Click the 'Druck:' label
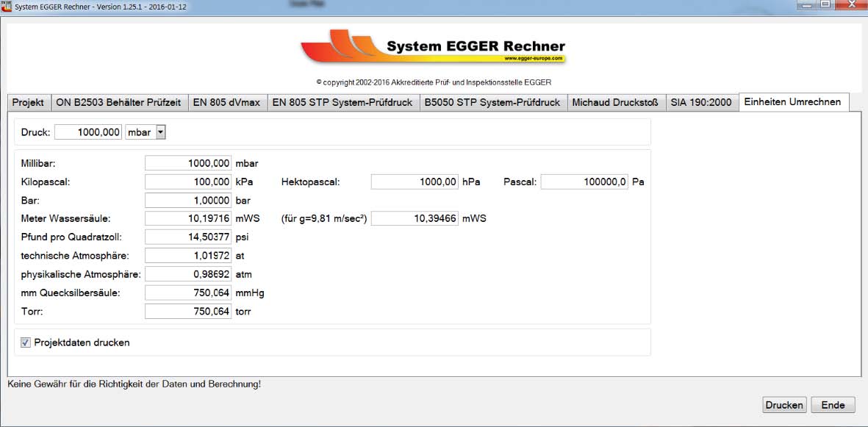 [x=35, y=132]
